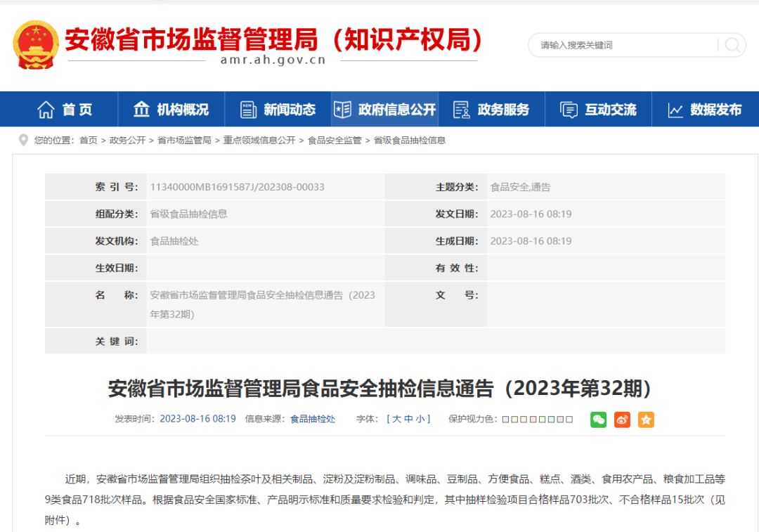
Task: Select the light cyan eye-protection color swatch
Action: pyautogui.click(x=552, y=420)
